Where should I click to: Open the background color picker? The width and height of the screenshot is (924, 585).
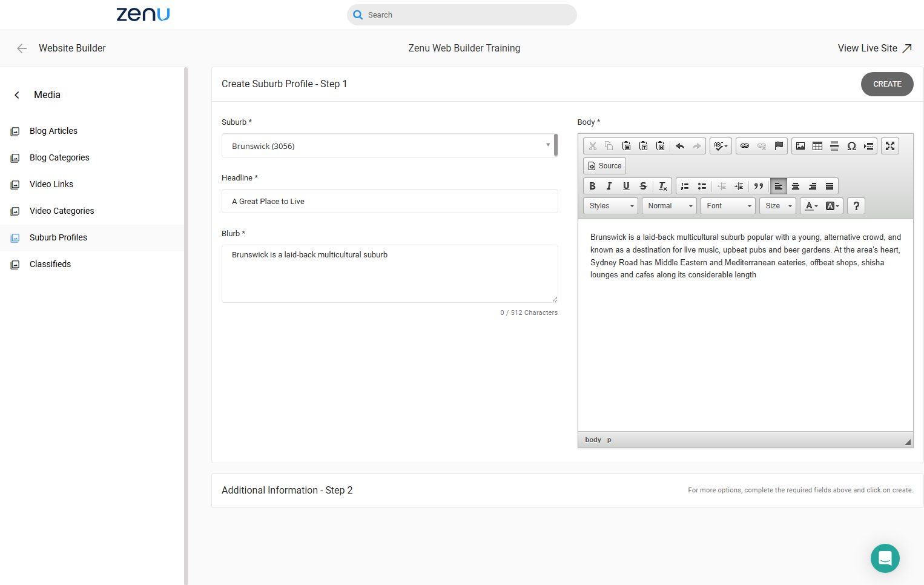(833, 206)
